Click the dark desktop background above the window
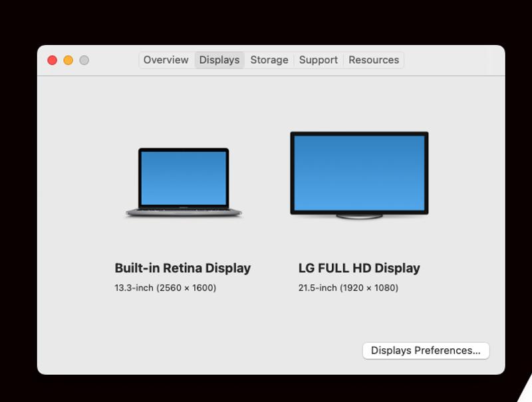The height and width of the screenshot is (402, 532). coord(266,20)
